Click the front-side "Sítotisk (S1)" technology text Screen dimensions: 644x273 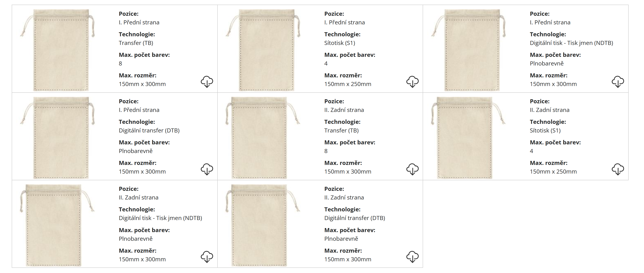coord(340,43)
